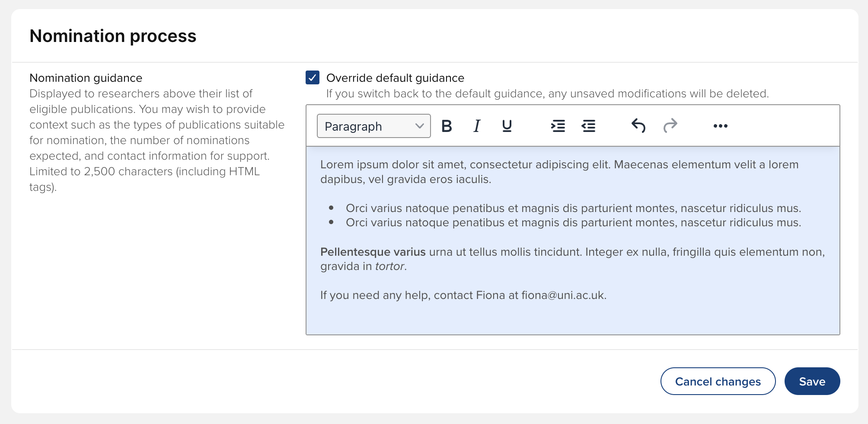Open the Paragraph style dropdown
This screenshot has width=868, height=424.
[x=373, y=126]
